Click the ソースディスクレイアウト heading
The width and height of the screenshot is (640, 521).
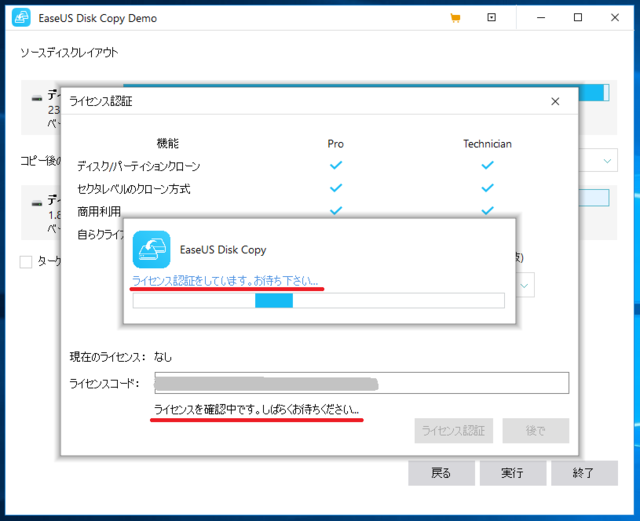click(69, 53)
